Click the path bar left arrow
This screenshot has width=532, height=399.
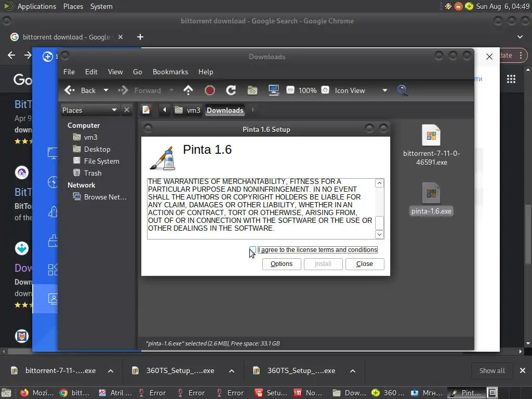165,110
